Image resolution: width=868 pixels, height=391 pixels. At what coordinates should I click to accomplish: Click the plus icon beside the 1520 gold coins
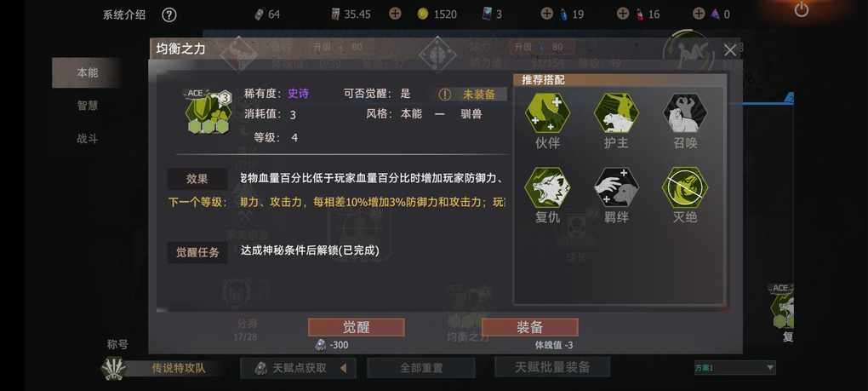pos(395,14)
